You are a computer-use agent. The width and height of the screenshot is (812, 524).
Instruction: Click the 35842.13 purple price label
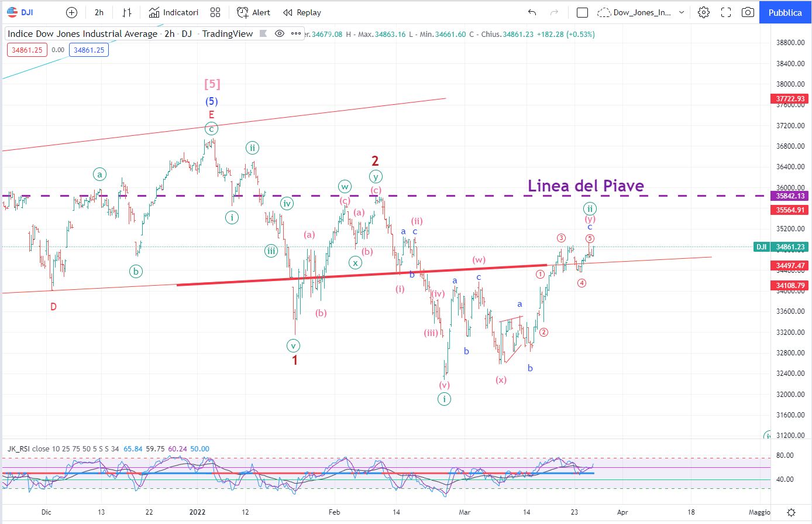pyautogui.click(x=790, y=196)
